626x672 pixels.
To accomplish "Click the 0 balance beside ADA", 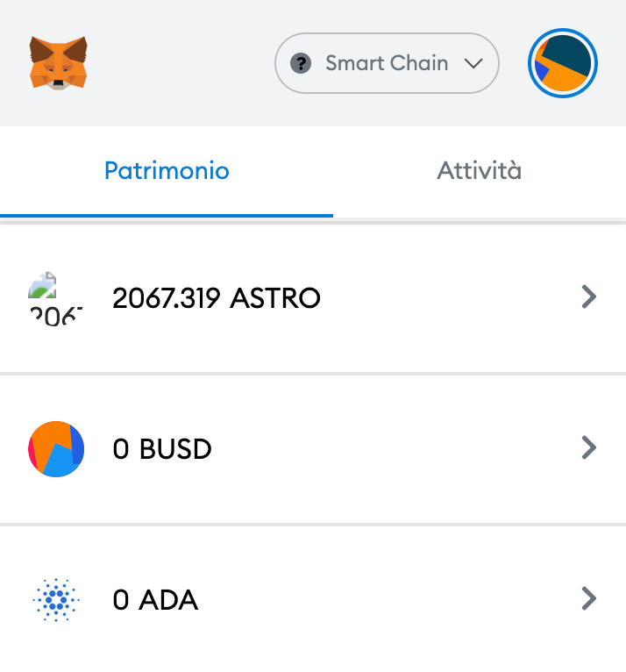I will [x=121, y=599].
